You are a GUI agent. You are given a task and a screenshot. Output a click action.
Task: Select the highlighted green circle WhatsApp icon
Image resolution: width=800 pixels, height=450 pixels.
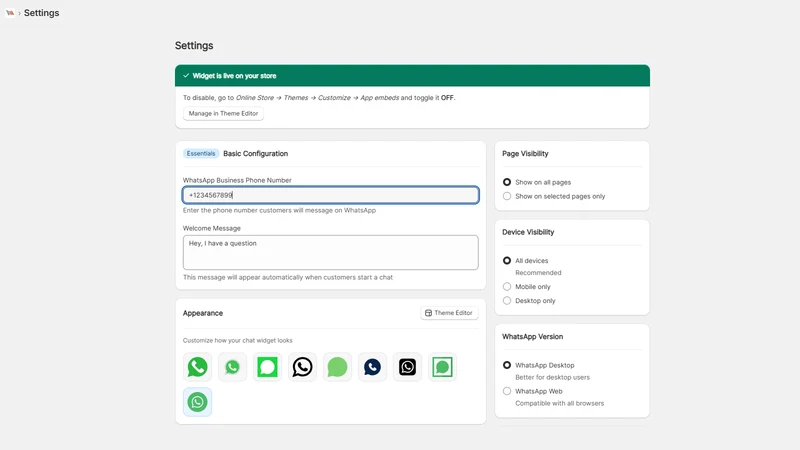pyautogui.click(x=197, y=402)
